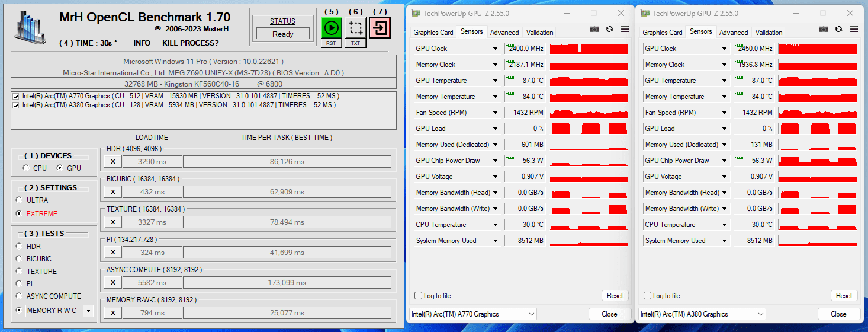Select the EXTREME settings radio button
868x332 pixels.
[20, 213]
